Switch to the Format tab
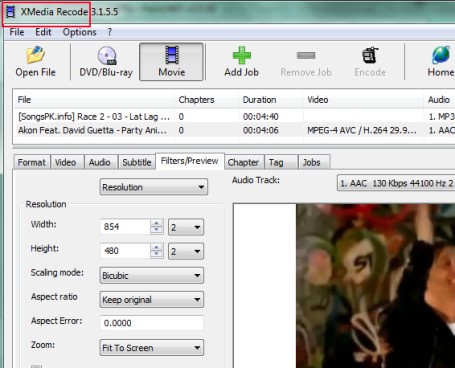Viewport: 455px width, 368px height. tap(31, 162)
